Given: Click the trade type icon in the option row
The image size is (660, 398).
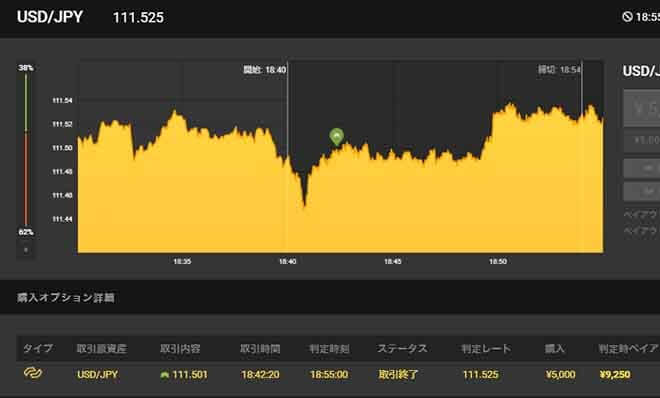Looking at the screenshot, I should [x=33, y=373].
